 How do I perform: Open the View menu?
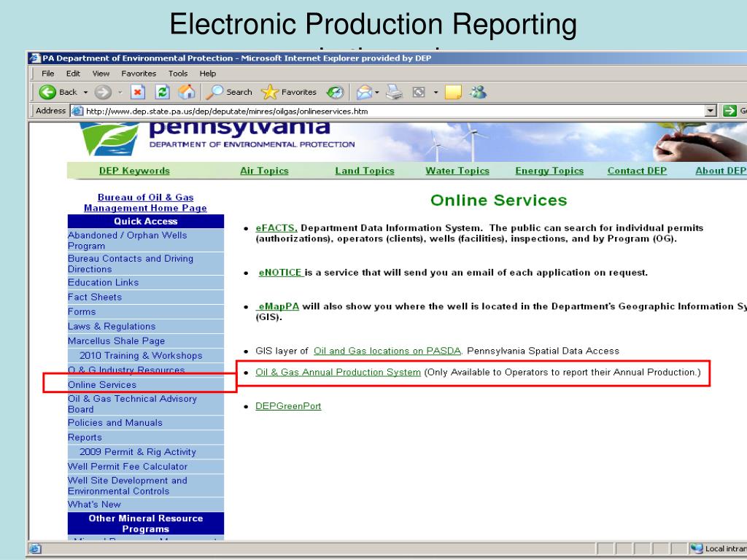(x=101, y=74)
